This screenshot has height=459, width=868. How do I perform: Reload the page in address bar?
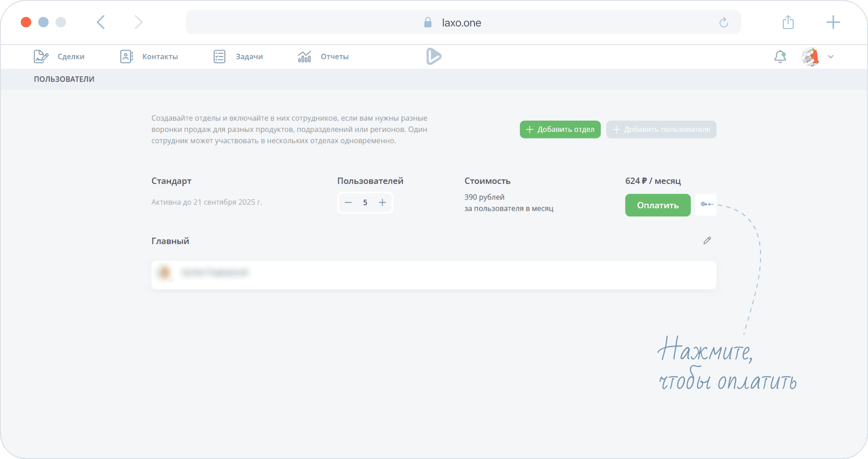[723, 23]
